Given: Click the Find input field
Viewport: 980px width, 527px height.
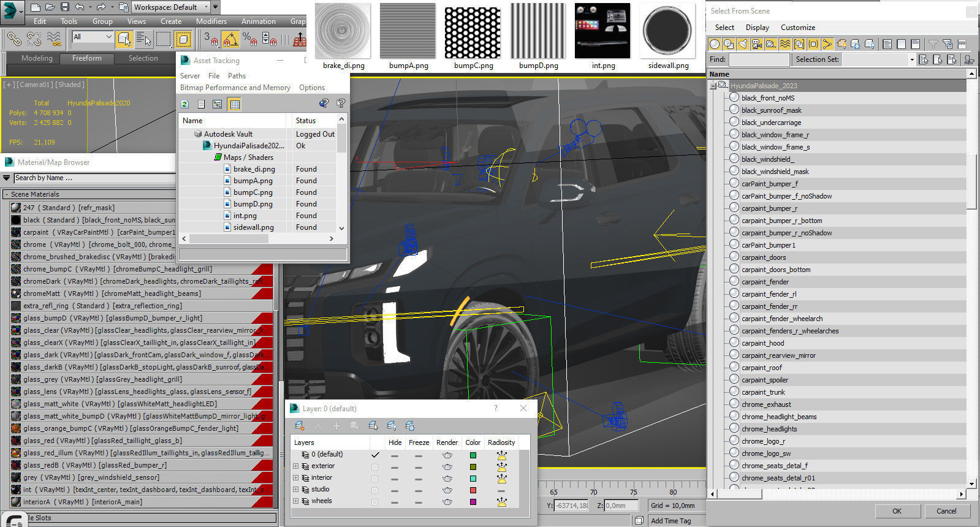Looking at the screenshot, I should [x=759, y=59].
